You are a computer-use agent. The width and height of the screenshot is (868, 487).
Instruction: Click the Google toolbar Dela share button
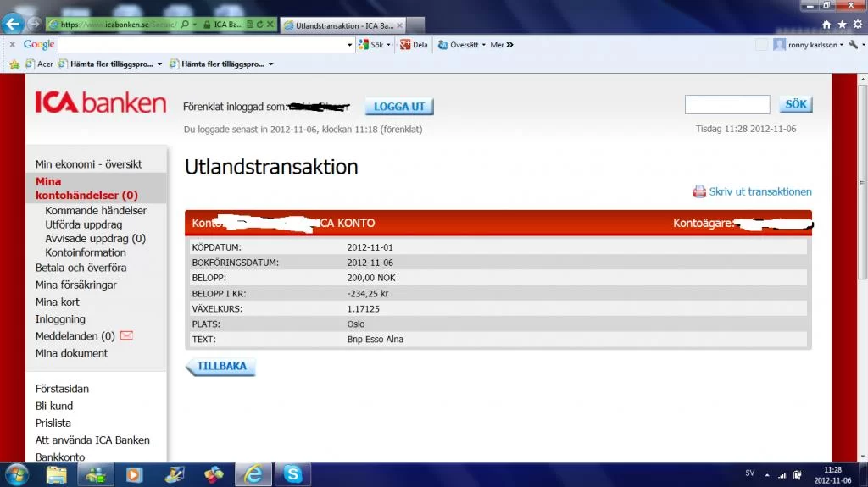[414, 45]
